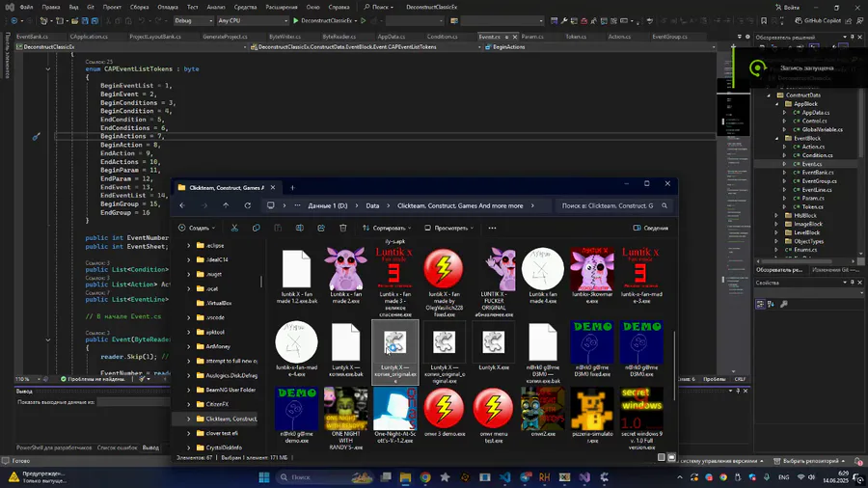Click GitHub Copilot button
Screen dimensions: 868x488
pos(818,20)
